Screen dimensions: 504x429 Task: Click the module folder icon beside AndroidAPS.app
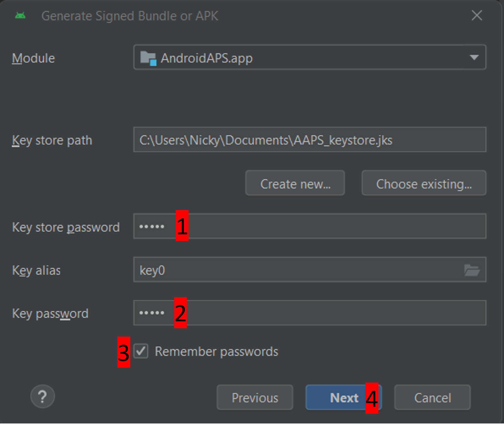[148, 58]
